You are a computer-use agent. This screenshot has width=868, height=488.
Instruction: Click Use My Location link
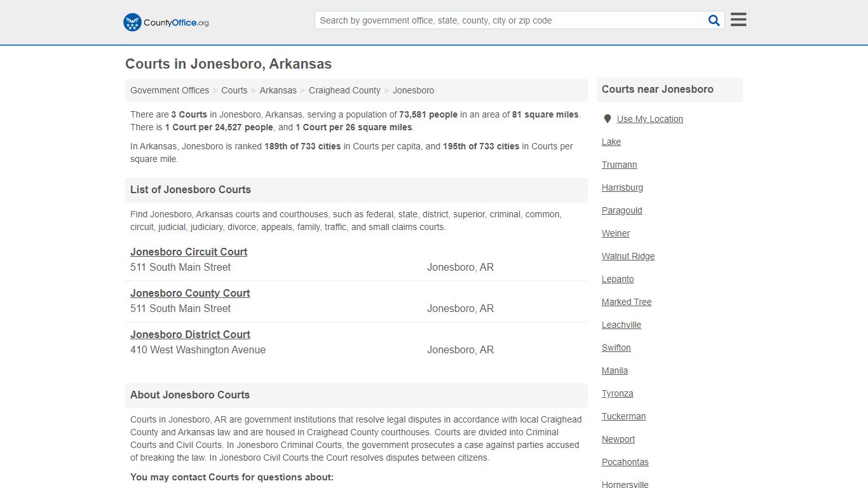click(650, 119)
